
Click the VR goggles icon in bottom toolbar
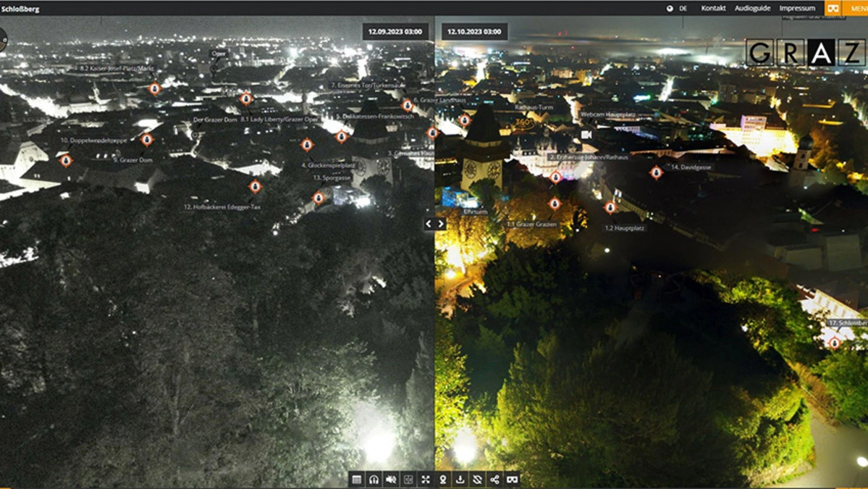[x=513, y=480]
